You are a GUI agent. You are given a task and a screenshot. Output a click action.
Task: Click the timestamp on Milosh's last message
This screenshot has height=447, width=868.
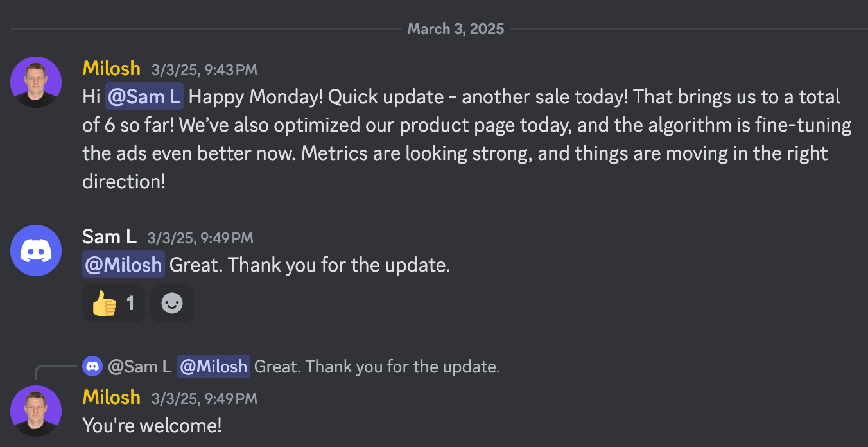[204, 399]
